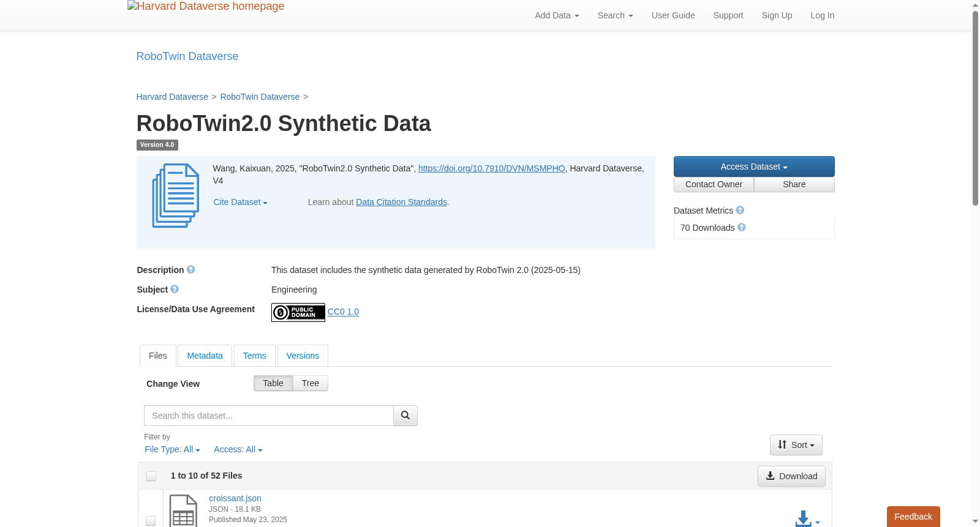Open the Add Data dropdown
Viewport: 980px width, 527px height.
(x=557, y=15)
